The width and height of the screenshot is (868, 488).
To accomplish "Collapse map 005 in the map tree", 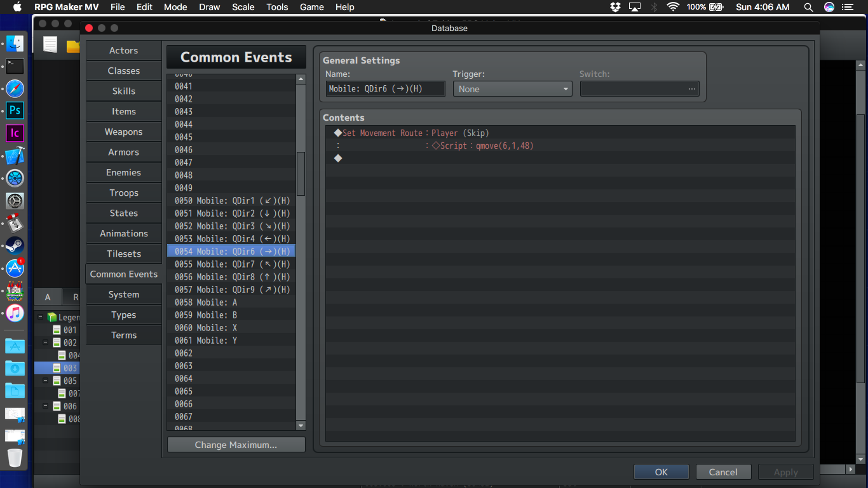I will coord(46,381).
